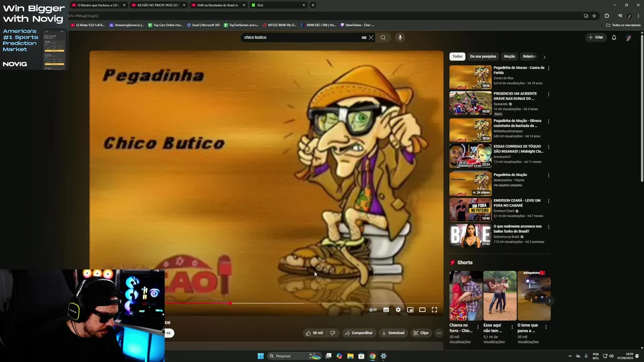The width and height of the screenshot is (644, 362).
Task: Dislike the video
Action: [x=332, y=333]
